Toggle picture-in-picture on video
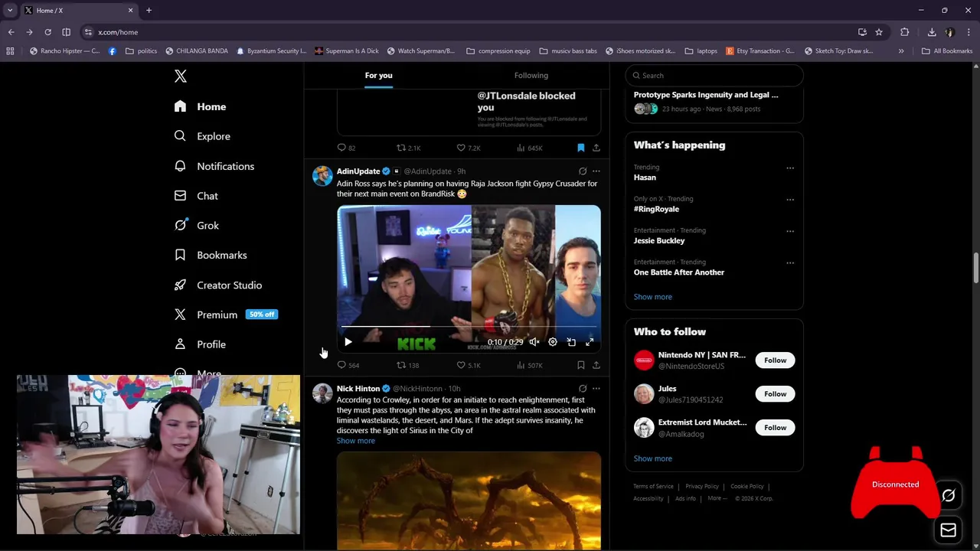 [571, 342]
